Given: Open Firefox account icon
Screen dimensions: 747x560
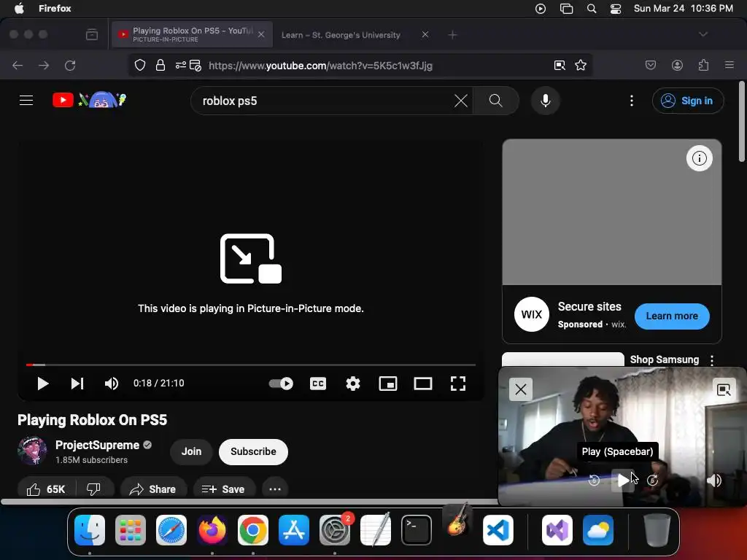Looking at the screenshot, I should pos(677,65).
